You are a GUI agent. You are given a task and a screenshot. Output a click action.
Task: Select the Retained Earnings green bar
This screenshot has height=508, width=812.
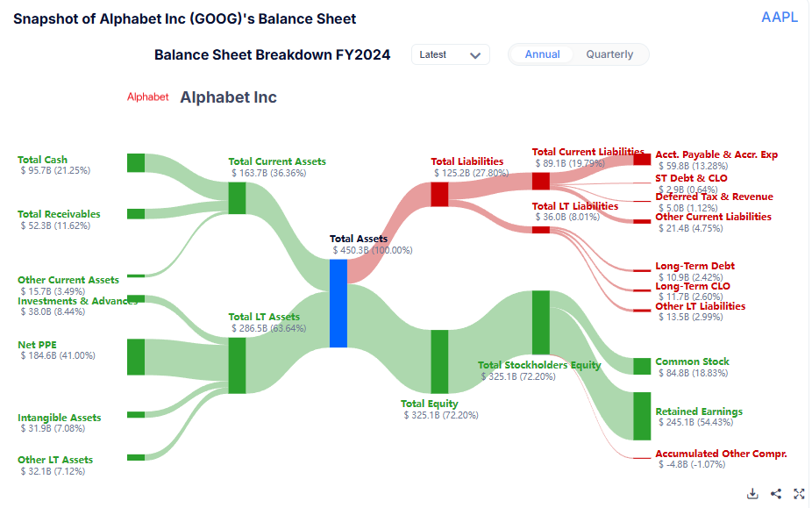tap(642, 416)
